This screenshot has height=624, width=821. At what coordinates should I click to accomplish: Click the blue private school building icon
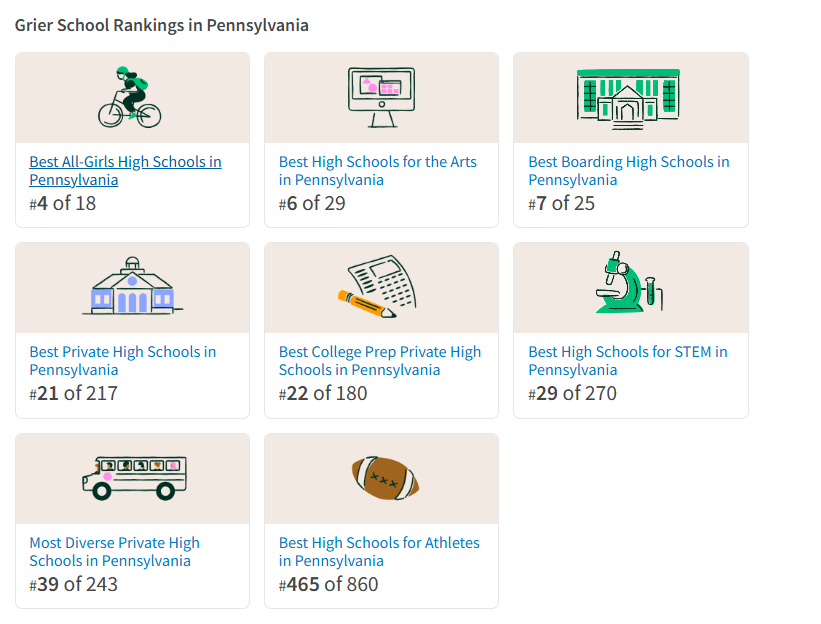pyautogui.click(x=132, y=287)
